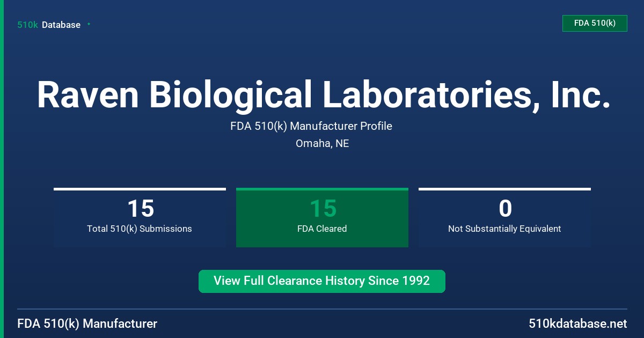The image size is (644, 338).
Task: Open the Total 510(k) Submissions stat card
Action: tap(140, 218)
